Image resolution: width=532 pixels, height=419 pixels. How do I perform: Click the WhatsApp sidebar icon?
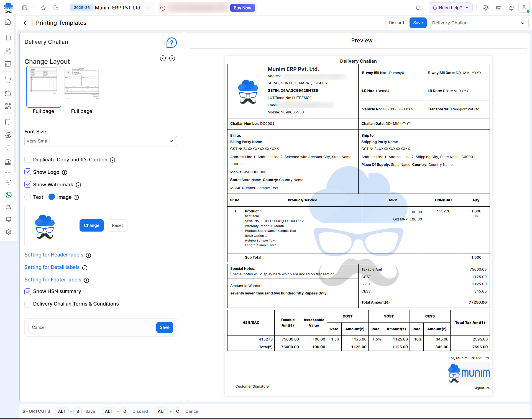pyautogui.click(x=9, y=195)
